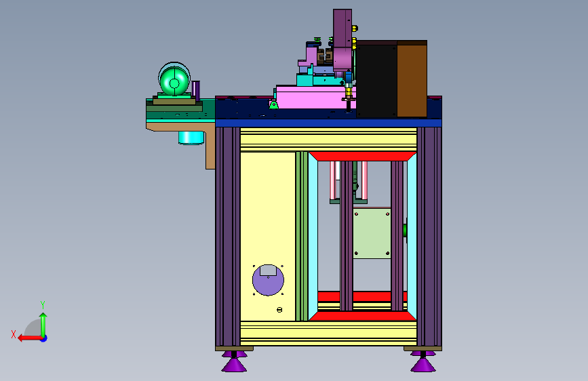Screen dimensions: 588x381
Task: Select the small green triangular bracket by the pink block
Action: [x=274, y=105]
